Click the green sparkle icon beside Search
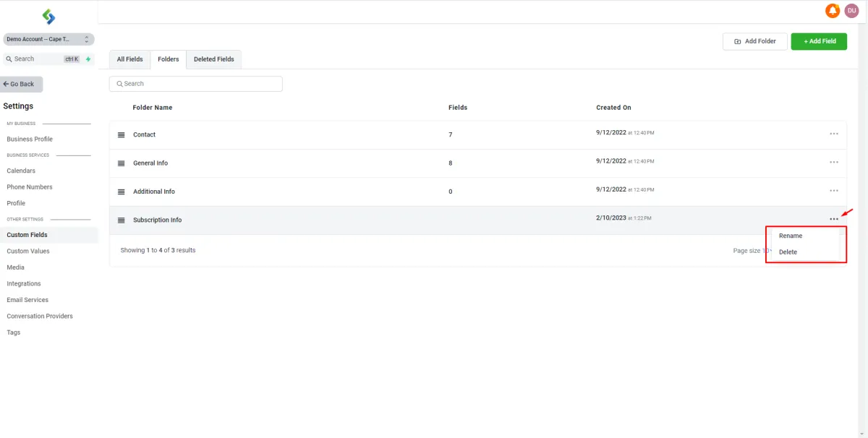This screenshot has height=438, width=868. (x=88, y=59)
